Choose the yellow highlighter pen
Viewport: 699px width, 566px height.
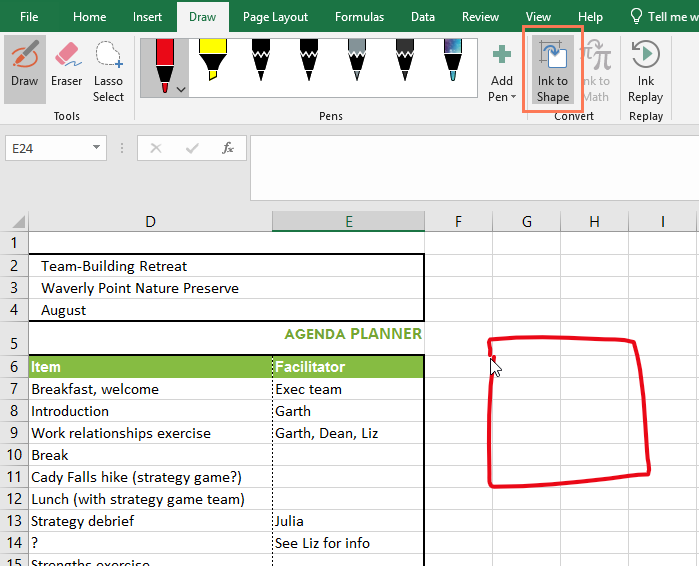pos(213,60)
